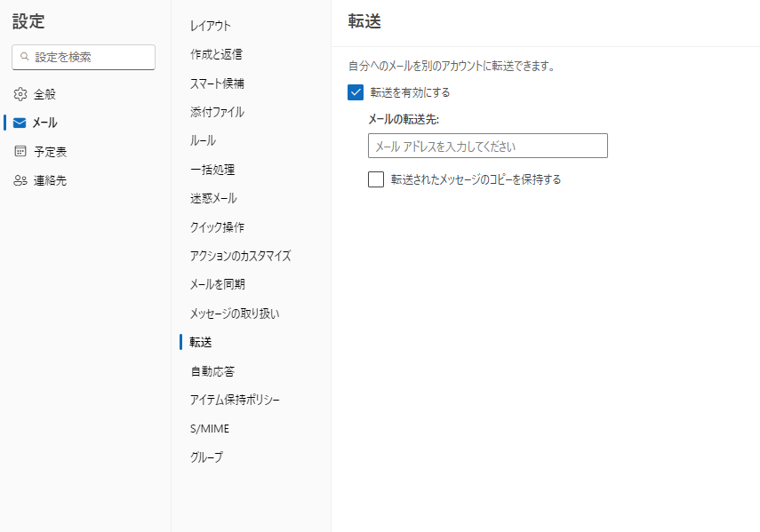Screen dimensions: 760x532
Task: Click the メールの転送先: label
Action: point(404,119)
